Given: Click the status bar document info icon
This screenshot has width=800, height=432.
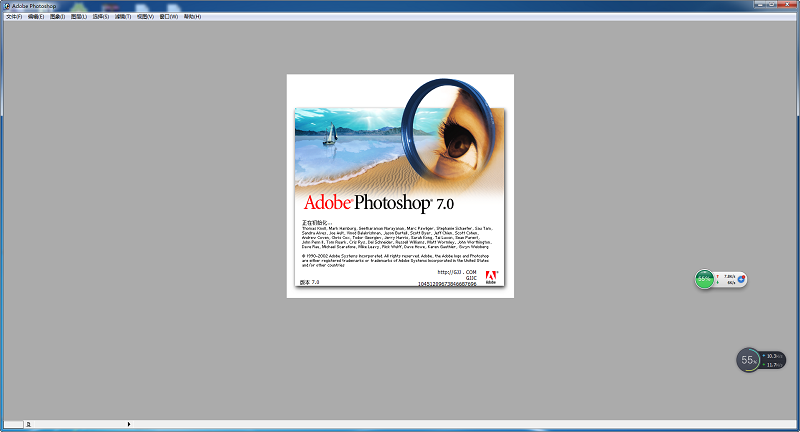Looking at the screenshot, I should [x=29, y=424].
